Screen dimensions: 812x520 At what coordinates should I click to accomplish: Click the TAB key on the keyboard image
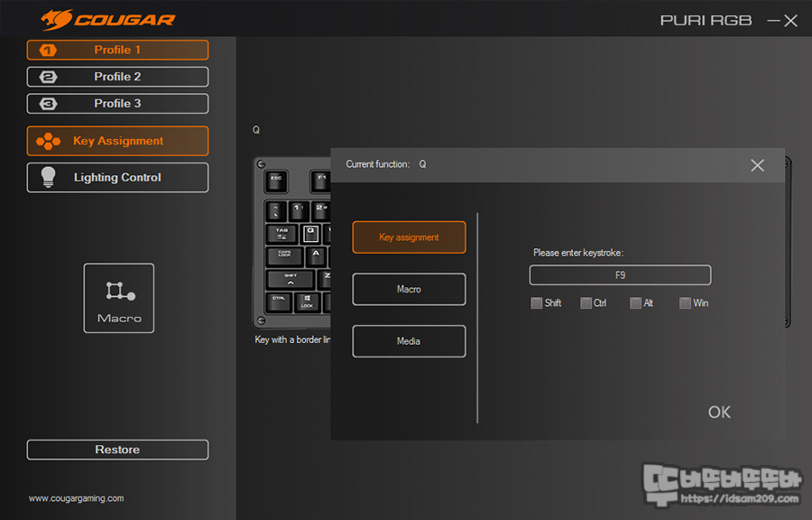(281, 234)
